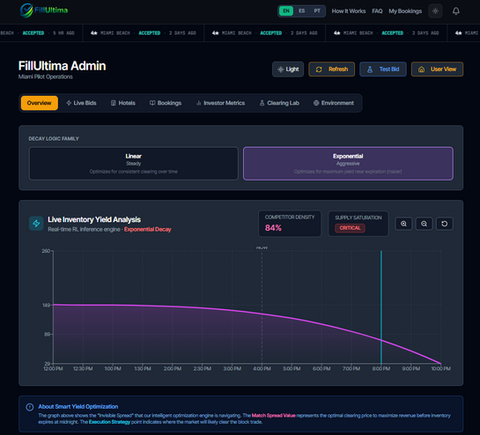Open the Test Bid button
Image resolution: width=480 pixels, height=435 pixels.
point(383,69)
